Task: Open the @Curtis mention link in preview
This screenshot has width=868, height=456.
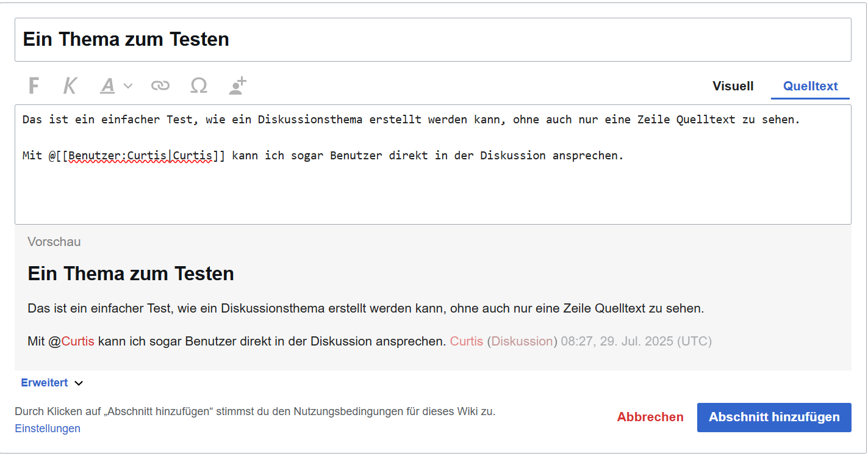Action: pyautogui.click(x=77, y=341)
